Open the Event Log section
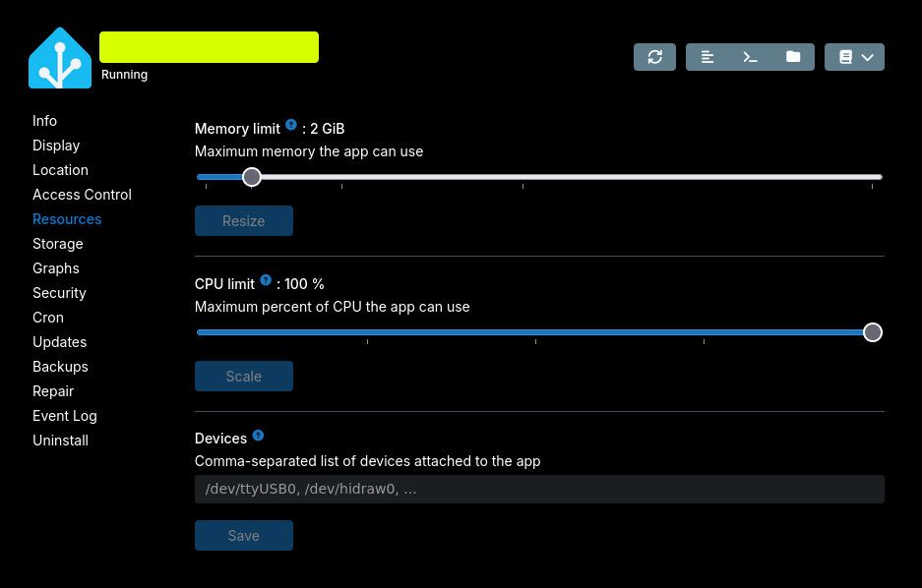Screen dimensions: 922x588 tap(64, 416)
